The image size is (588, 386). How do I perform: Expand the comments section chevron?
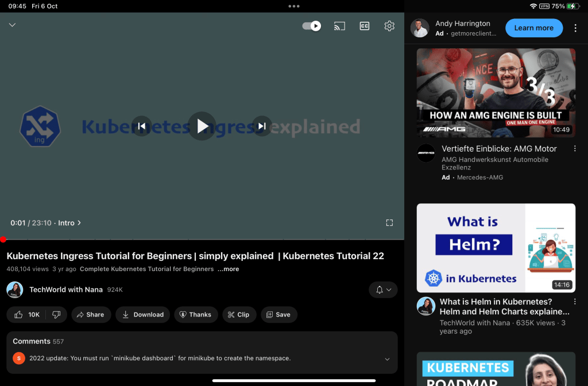coord(387,359)
